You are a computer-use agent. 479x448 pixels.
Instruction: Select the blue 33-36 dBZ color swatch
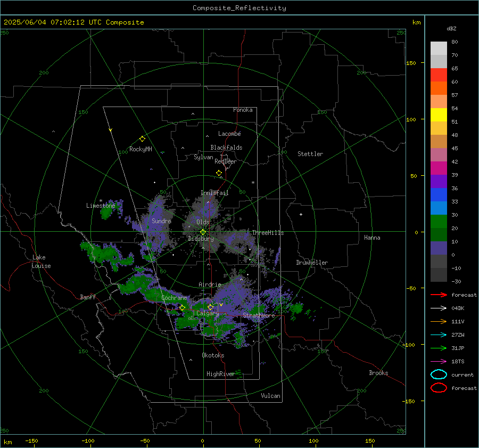[x=439, y=195]
